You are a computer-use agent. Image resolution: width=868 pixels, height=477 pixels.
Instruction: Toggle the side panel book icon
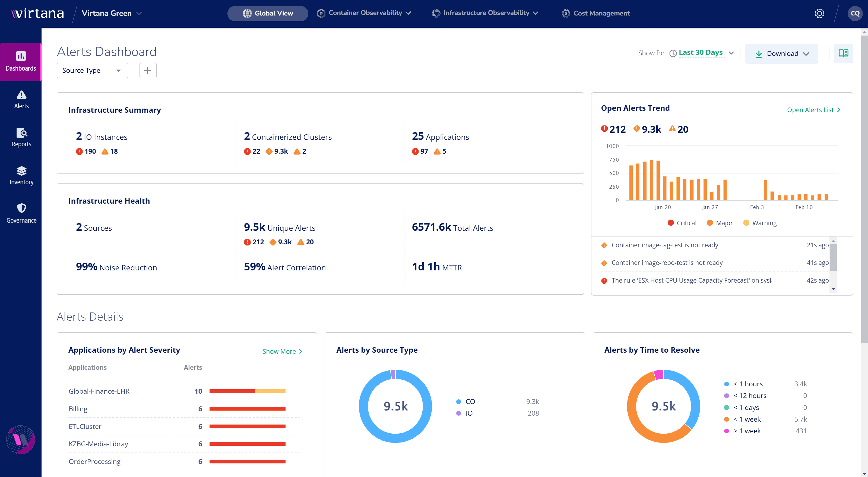pos(843,53)
